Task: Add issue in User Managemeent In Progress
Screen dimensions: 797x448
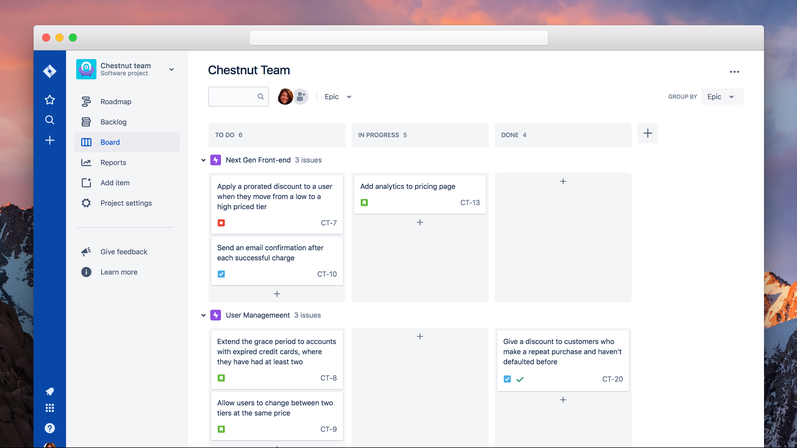Action: click(420, 336)
